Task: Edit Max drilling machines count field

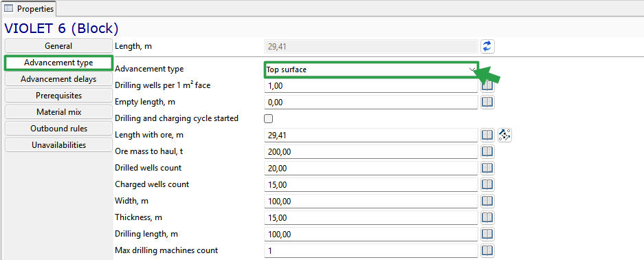Action: [x=371, y=250]
